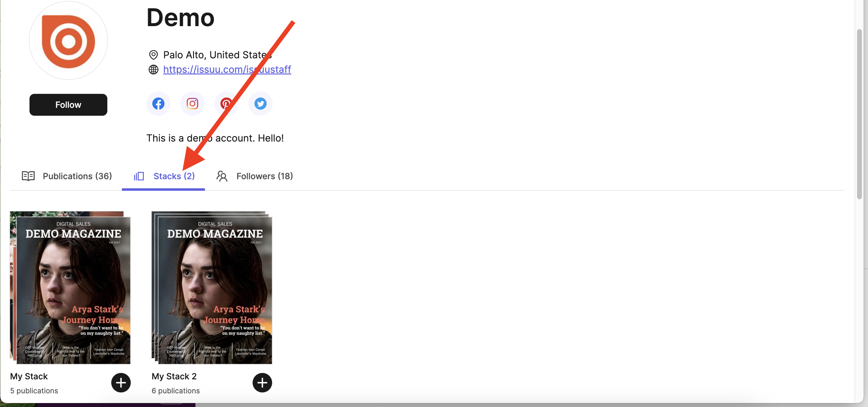This screenshot has width=868, height=407.
Task: Open the issuu.com/issuustaff link
Action: click(227, 69)
